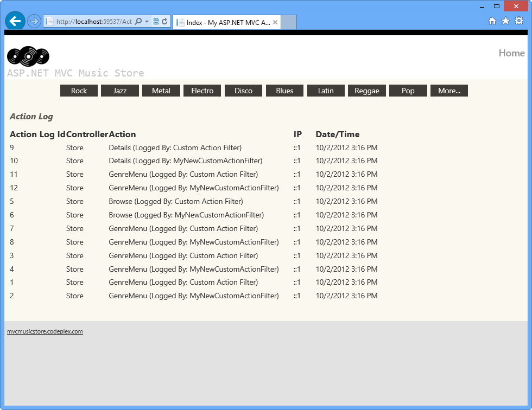
Task: Open browser Tools with the gear icon
Action: click(519, 21)
